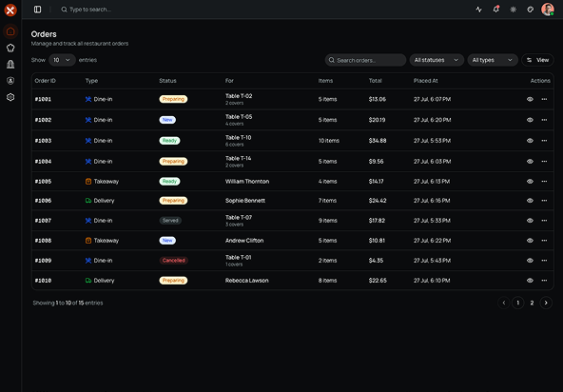The height and width of the screenshot is (392, 563).
Task: Open more actions for order #1002
Action: click(x=544, y=120)
